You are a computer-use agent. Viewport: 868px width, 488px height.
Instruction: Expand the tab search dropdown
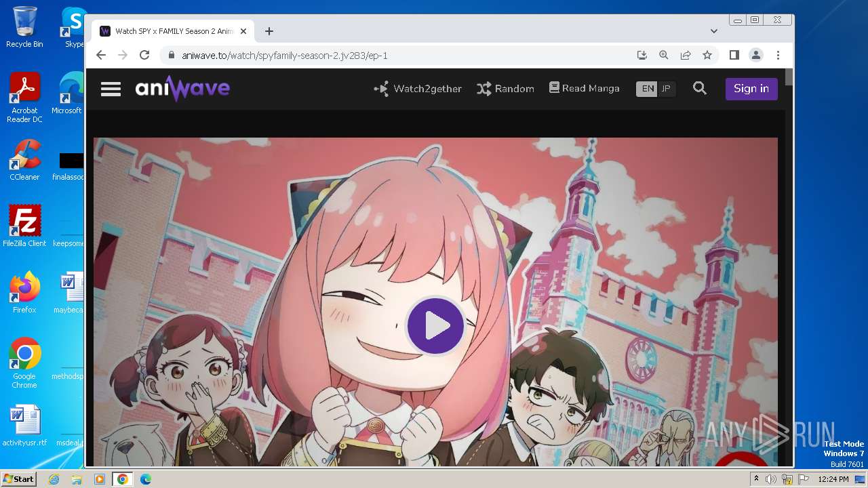coord(714,31)
